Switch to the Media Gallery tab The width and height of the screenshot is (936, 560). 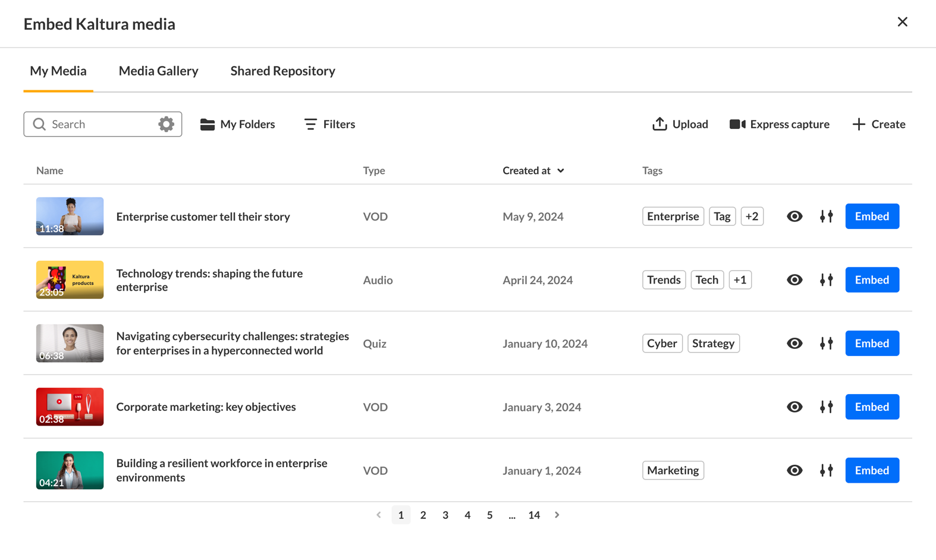(x=158, y=71)
